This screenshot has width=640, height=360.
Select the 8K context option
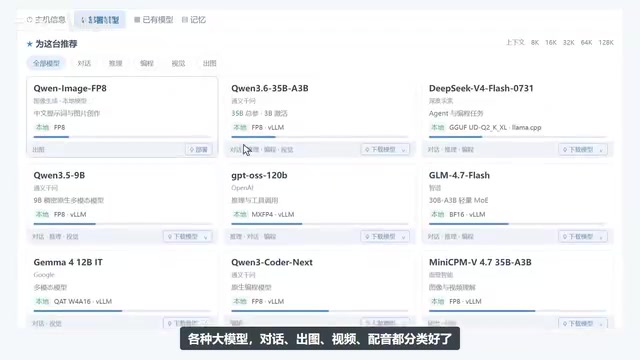pos(535,42)
